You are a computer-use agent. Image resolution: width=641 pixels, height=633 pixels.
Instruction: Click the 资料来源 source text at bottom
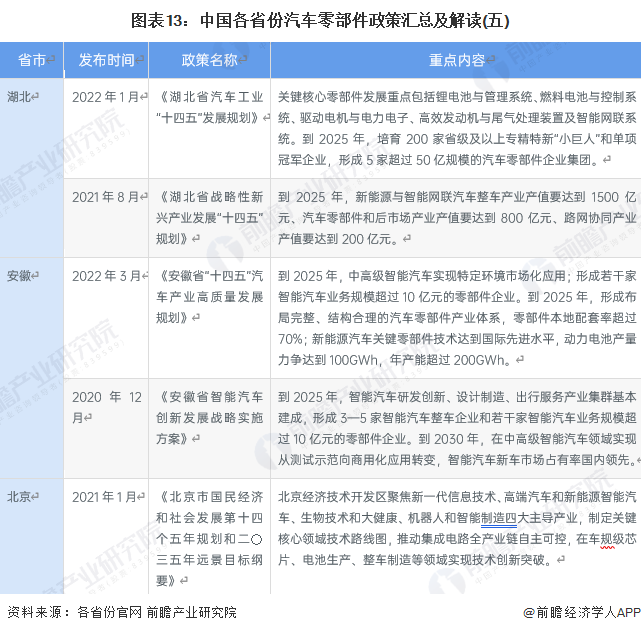[122, 612]
